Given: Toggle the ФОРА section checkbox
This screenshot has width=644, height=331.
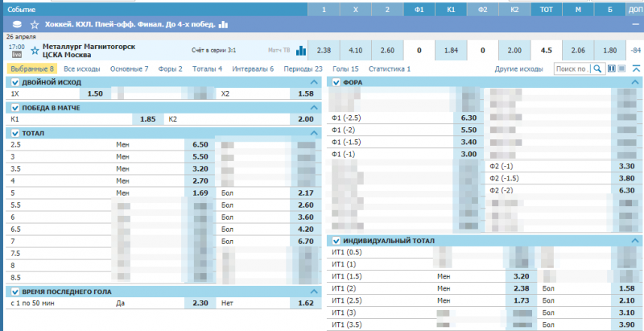Looking at the screenshot, I should pyautogui.click(x=336, y=82).
